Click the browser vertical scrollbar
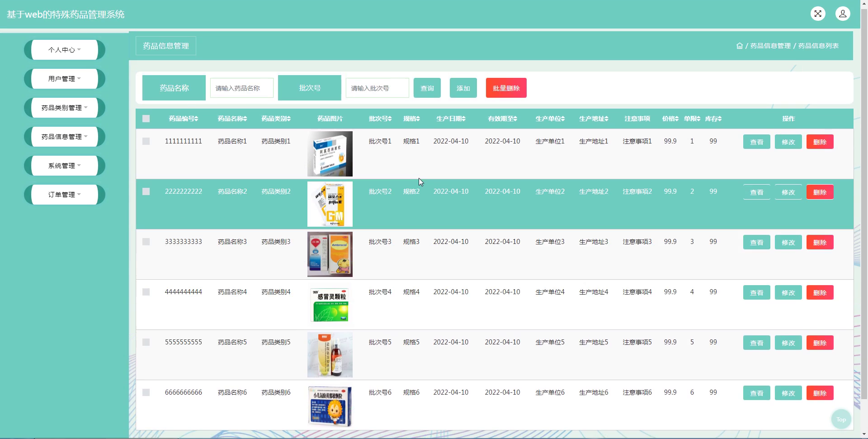Viewport: 868px width, 439px height. (864, 204)
